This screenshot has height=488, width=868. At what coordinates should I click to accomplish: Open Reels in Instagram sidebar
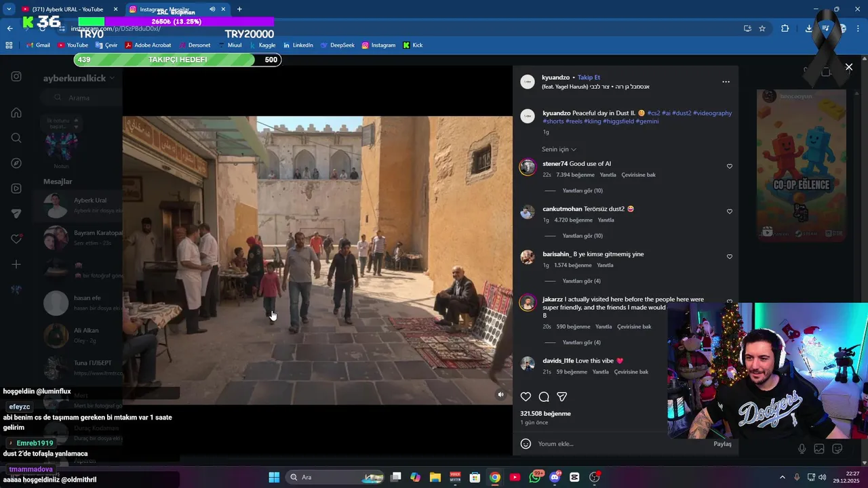click(16, 188)
